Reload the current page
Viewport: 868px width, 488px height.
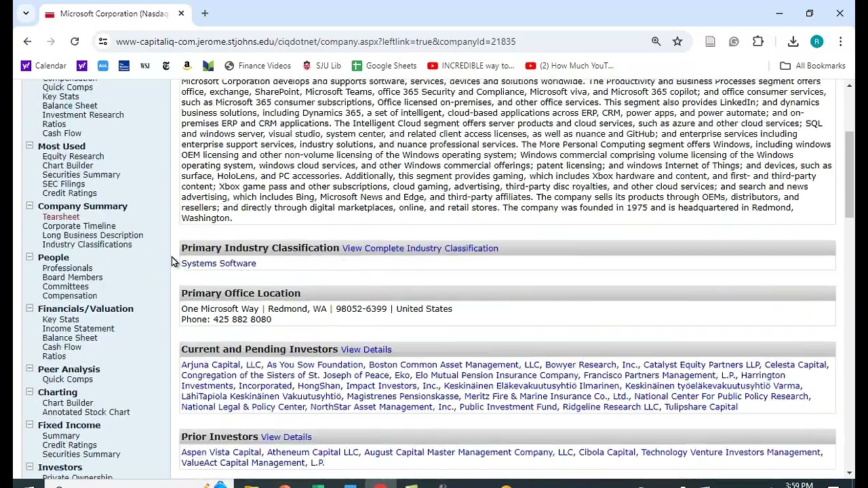(75, 41)
